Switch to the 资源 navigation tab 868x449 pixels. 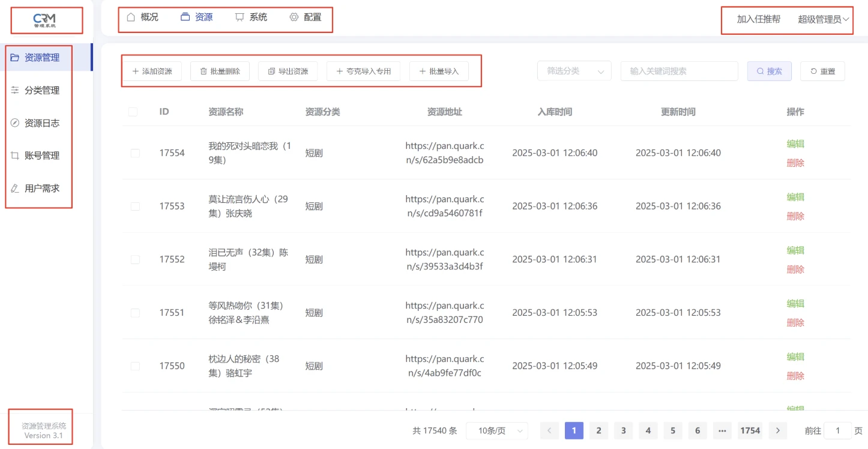point(196,17)
